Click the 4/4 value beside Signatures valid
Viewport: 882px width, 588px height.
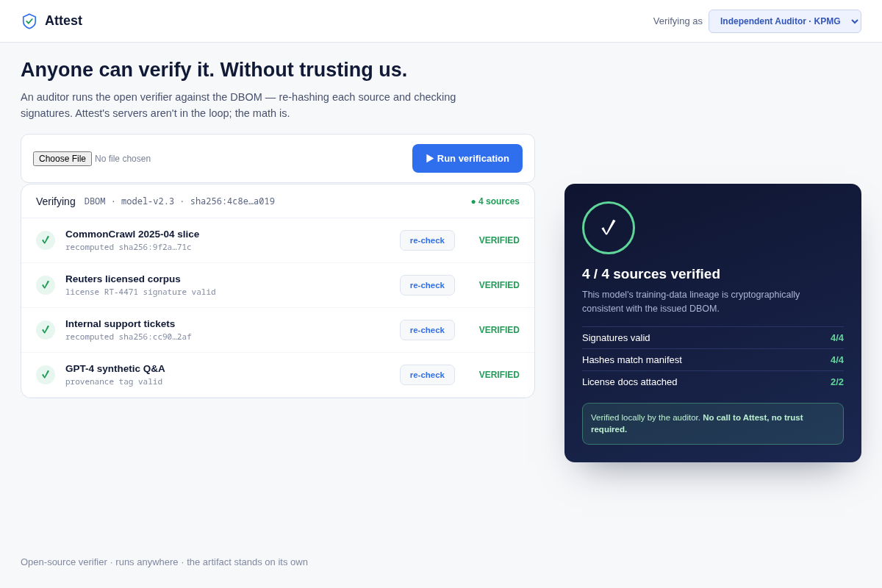[837, 338]
